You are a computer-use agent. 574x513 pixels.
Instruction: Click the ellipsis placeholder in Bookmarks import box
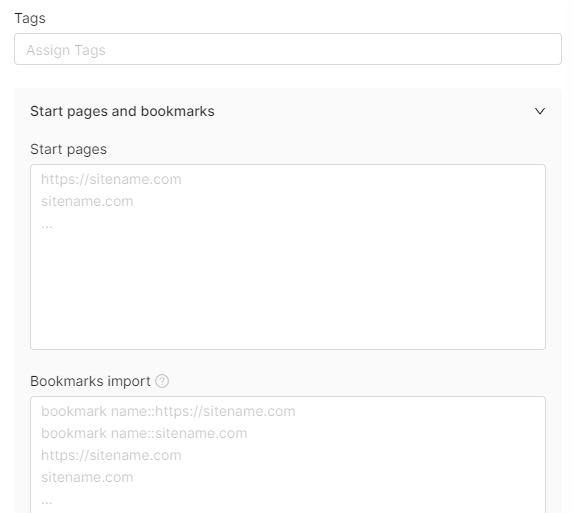(46, 502)
